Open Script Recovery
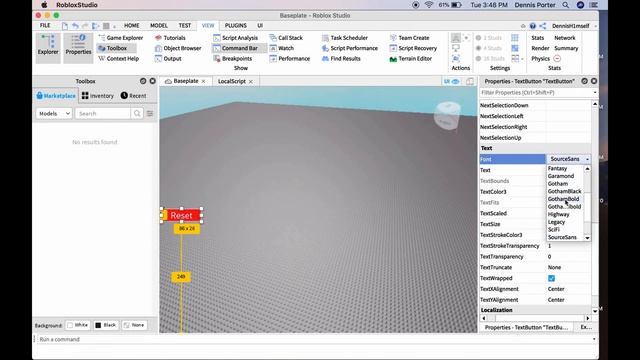 (x=413, y=48)
